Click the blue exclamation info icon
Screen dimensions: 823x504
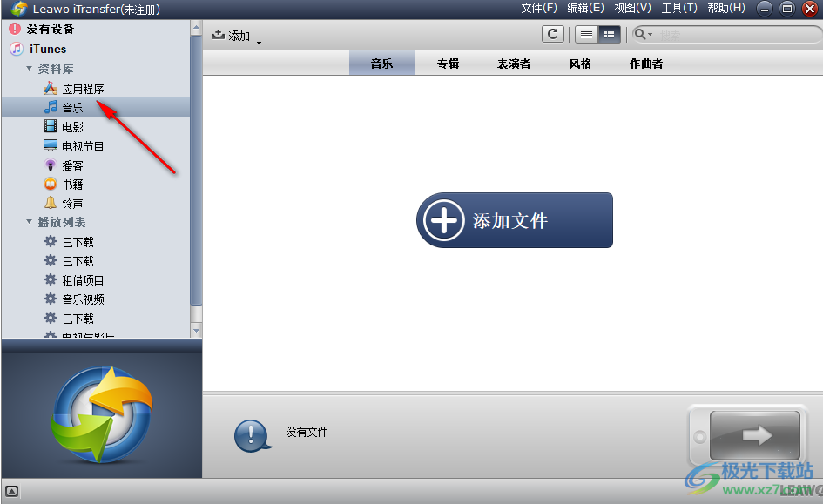253,435
